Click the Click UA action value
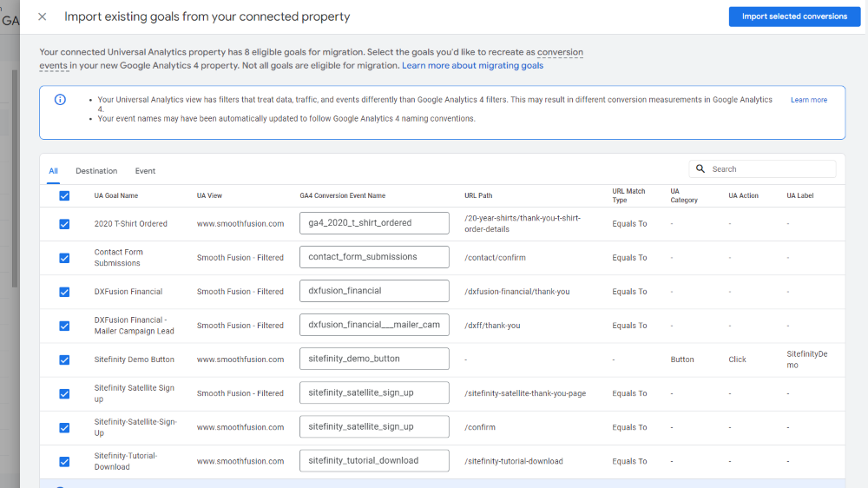The width and height of the screenshot is (868, 488). click(737, 359)
